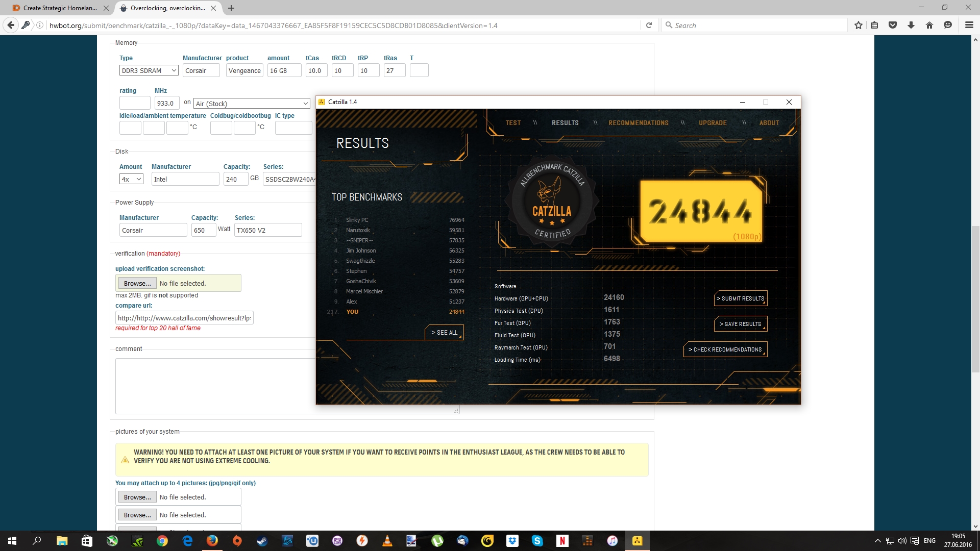The width and height of the screenshot is (980, 551).
Task: Browse for the second system picture
Action: click(x=137, y=515)
